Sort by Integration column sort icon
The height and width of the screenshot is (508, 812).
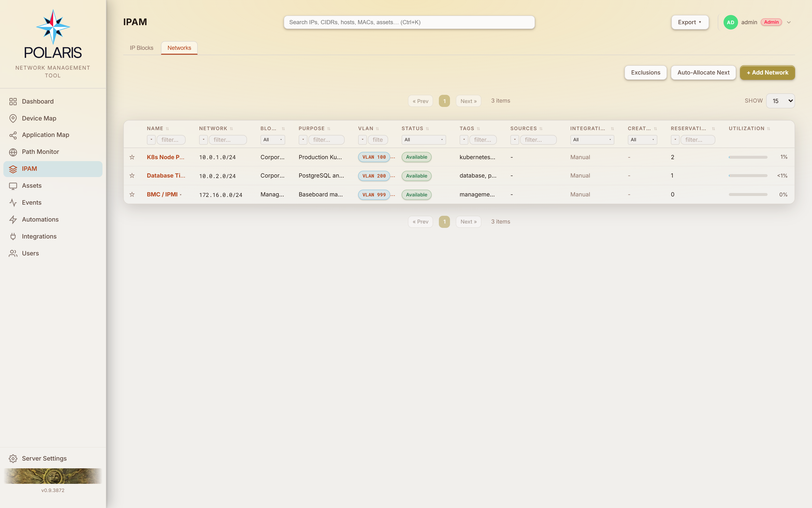point(612,129)
